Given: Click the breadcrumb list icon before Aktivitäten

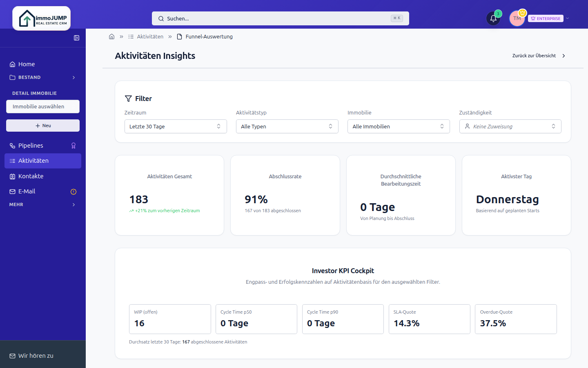Looking at the screenshot, I should coord(131,36).
